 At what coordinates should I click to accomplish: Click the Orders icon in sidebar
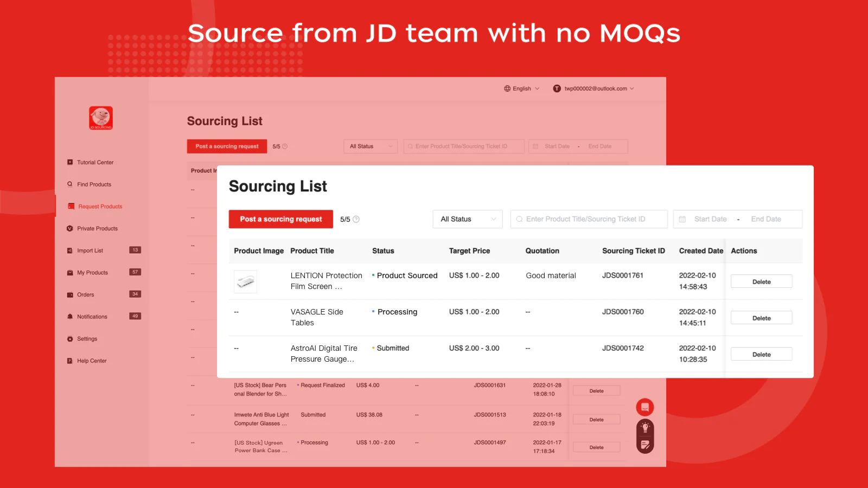(x=70, y=295)
